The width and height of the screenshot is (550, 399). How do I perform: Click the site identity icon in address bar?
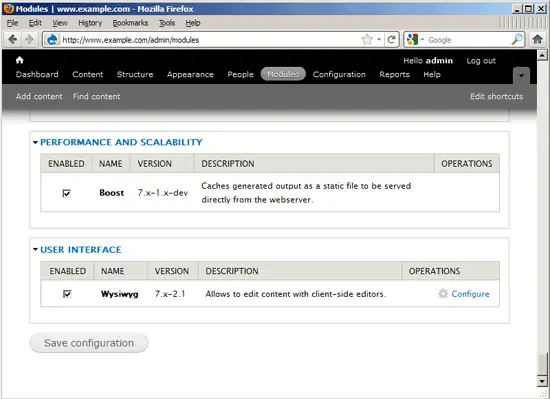pyautogui.click(x=52, y=40)
